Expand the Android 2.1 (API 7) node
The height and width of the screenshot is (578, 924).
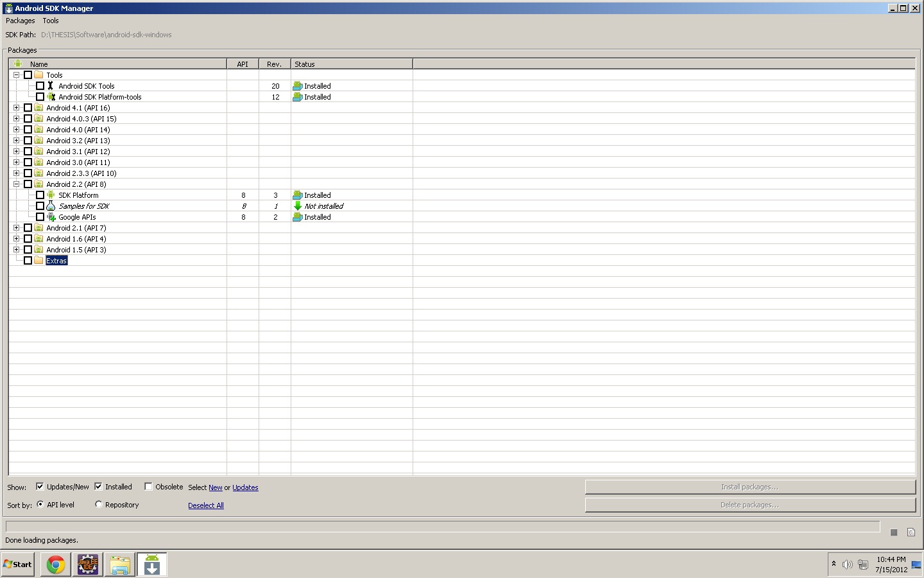[x=16, y=227]
